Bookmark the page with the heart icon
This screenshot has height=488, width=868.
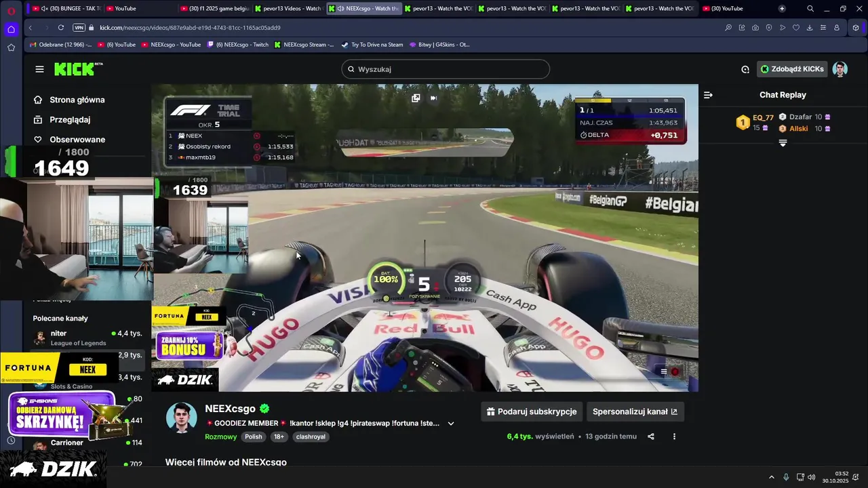[796, 28]
